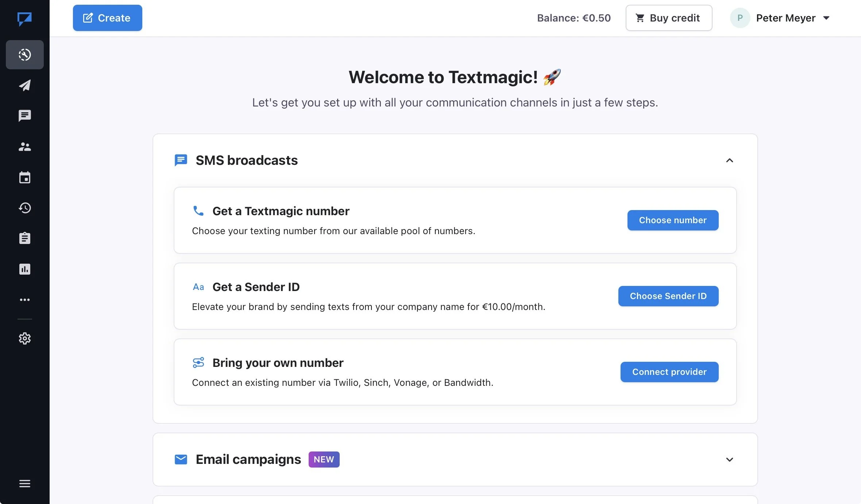Expand the Email campaigns section

(729, 460)
